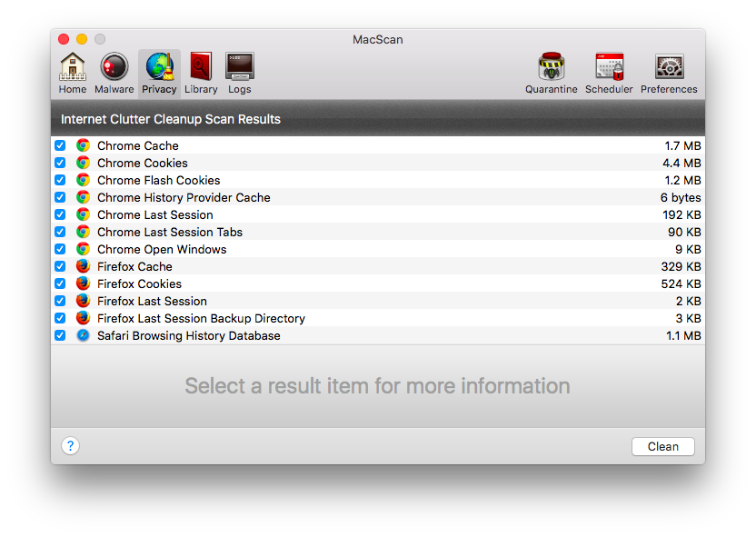Toggle the Firefox Last Session Backup Directory checkbox
The height and width of the screenshot is (537, 756).
pos(60,318)
